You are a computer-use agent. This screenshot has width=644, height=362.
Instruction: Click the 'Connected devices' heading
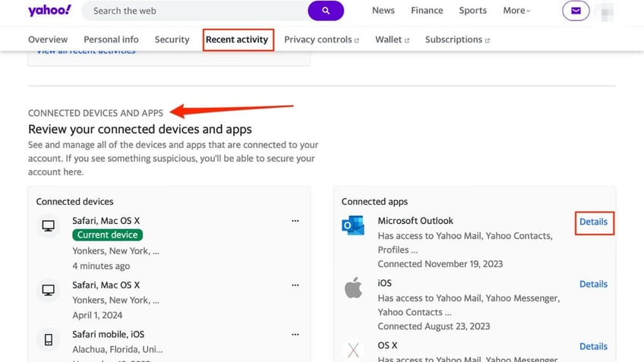(74, 202)
